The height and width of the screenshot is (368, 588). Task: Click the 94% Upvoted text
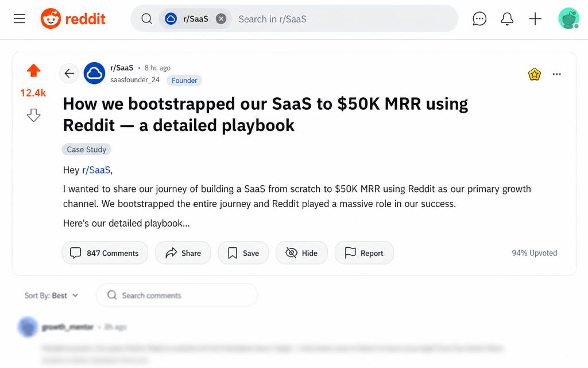535,253
